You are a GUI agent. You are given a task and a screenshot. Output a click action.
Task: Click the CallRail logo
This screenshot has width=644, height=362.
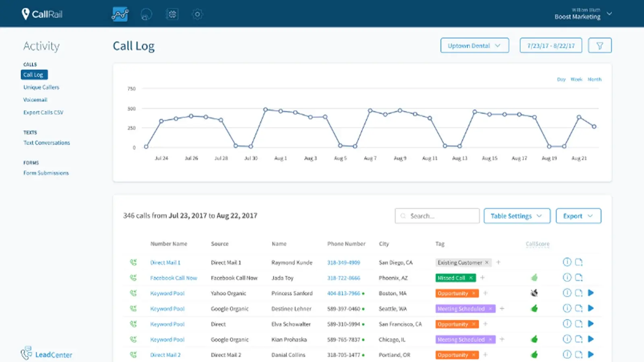click(42, 14)
